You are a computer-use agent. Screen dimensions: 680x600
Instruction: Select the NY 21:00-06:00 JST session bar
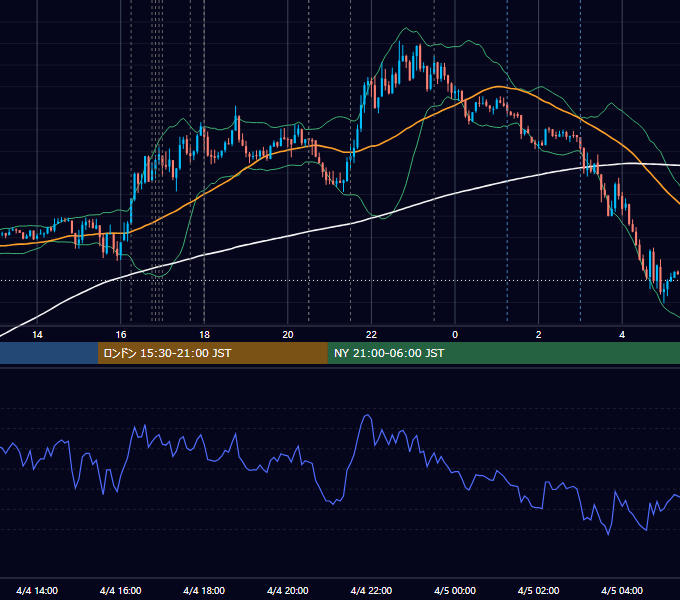pos(503,353)
